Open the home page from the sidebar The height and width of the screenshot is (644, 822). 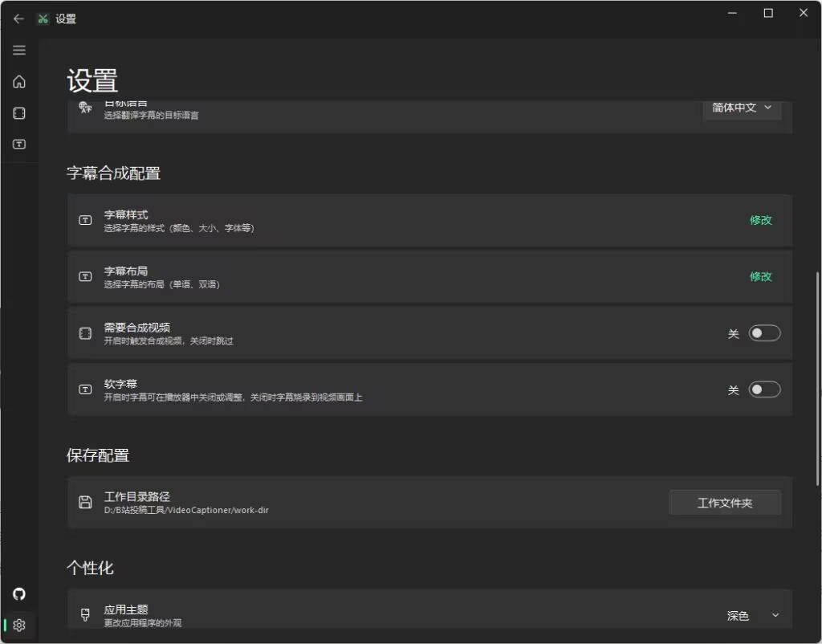tap(19, 81)
